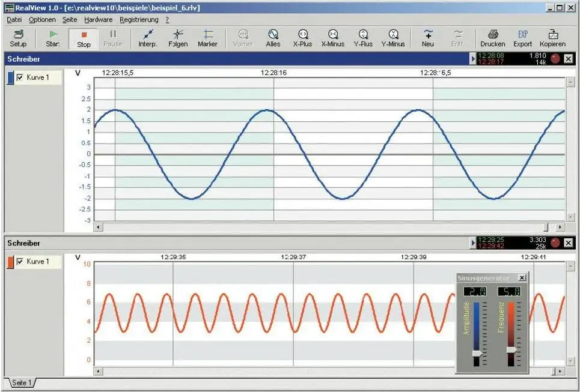Open the Datei menu
The width and height of the screenshot is (580, 392).
(x=14, y=20)
